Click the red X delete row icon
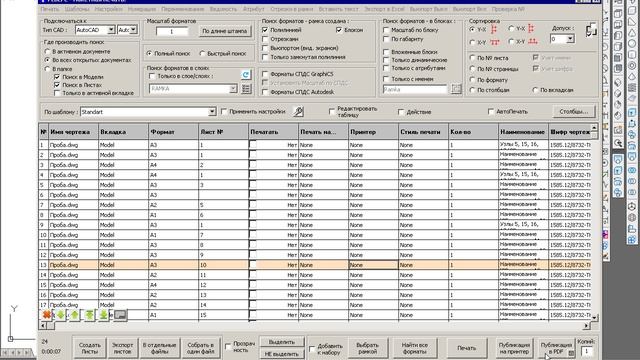Viewport: 640px width, 360px height. pyautogui.click(x=47, y=315)
